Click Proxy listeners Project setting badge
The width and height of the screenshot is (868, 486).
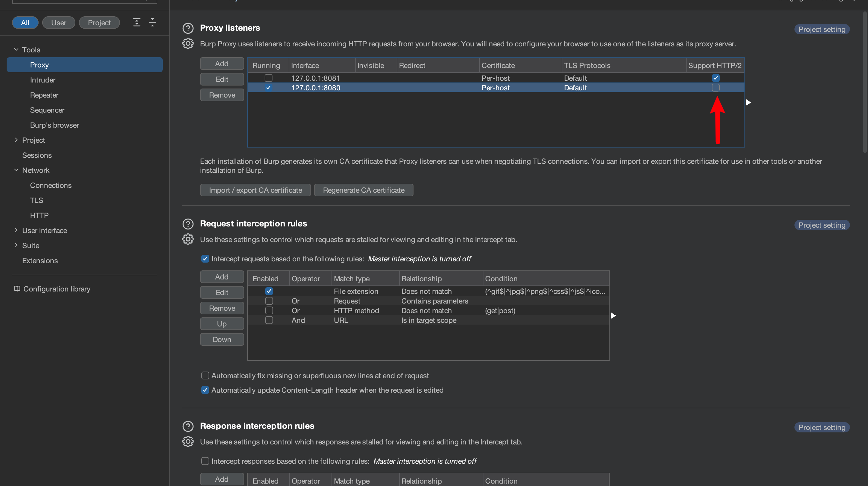[x=822, y=29]
